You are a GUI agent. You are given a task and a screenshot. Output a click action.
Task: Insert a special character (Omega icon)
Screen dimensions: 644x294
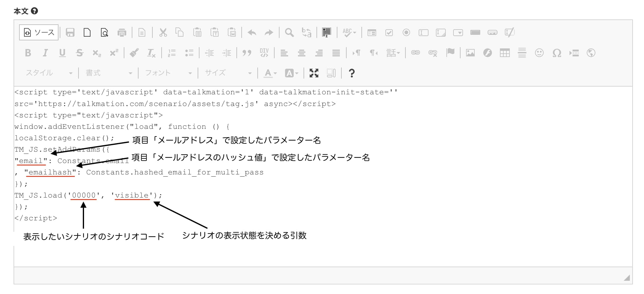557,53
